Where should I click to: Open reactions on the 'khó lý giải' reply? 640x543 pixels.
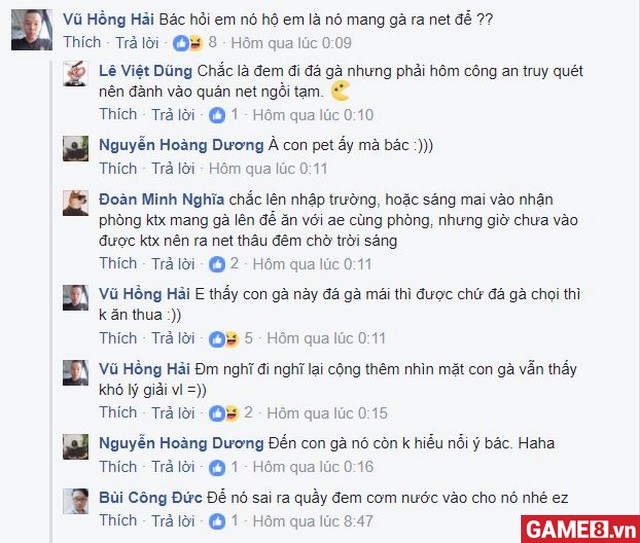(224, 413)
